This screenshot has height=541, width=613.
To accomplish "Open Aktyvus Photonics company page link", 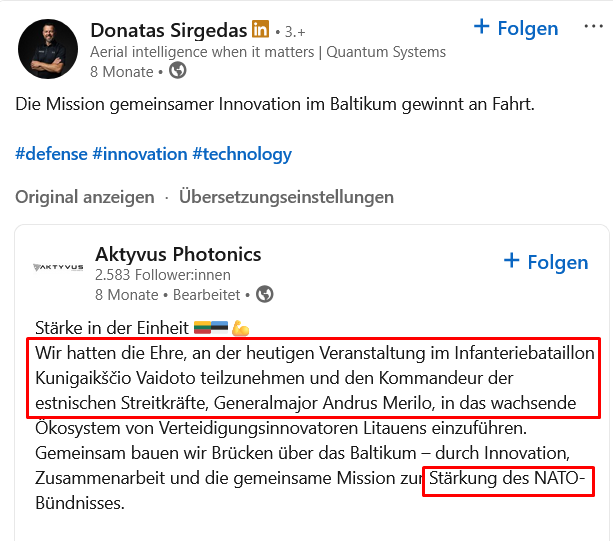I will coord(178,254).
